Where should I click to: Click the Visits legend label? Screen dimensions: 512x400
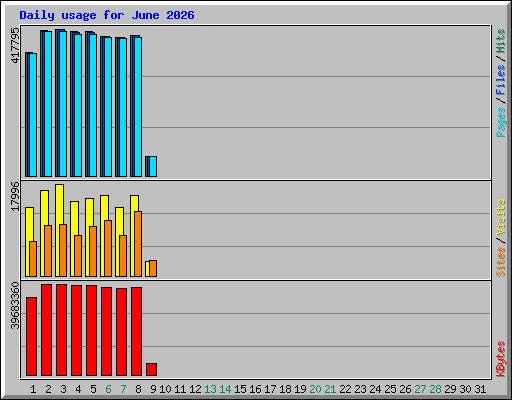pyautogui.click(x=501, y=217)
